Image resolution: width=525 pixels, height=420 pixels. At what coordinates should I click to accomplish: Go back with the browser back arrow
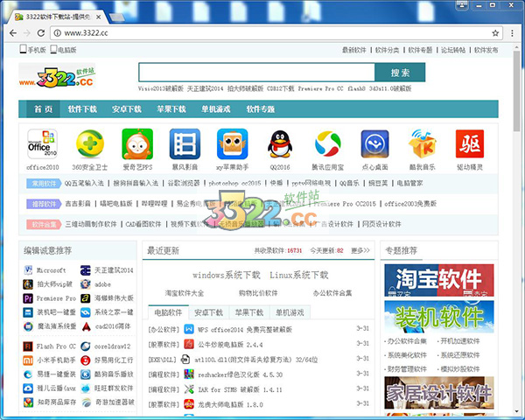(13, 33)
